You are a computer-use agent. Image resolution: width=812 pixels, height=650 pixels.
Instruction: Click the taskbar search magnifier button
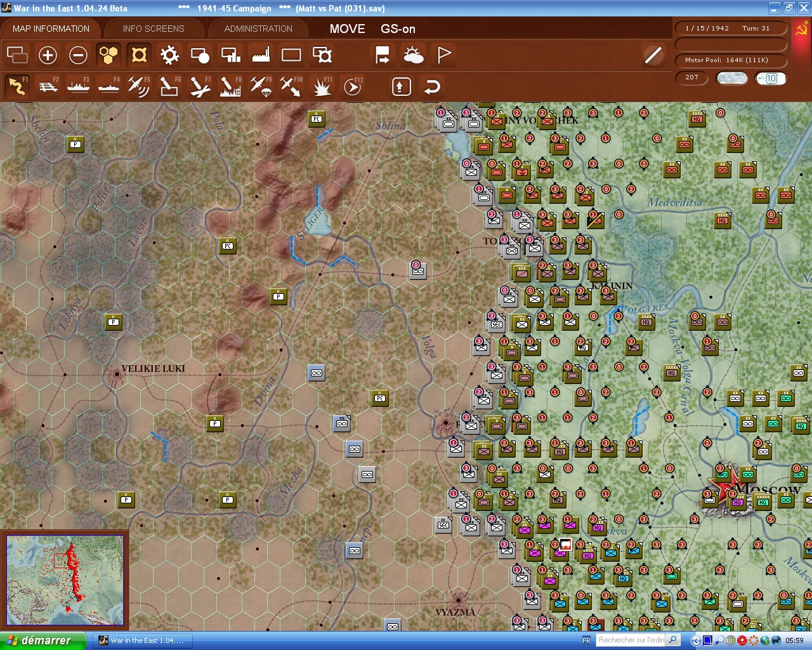pyautogui.click(x=674, y=640)
